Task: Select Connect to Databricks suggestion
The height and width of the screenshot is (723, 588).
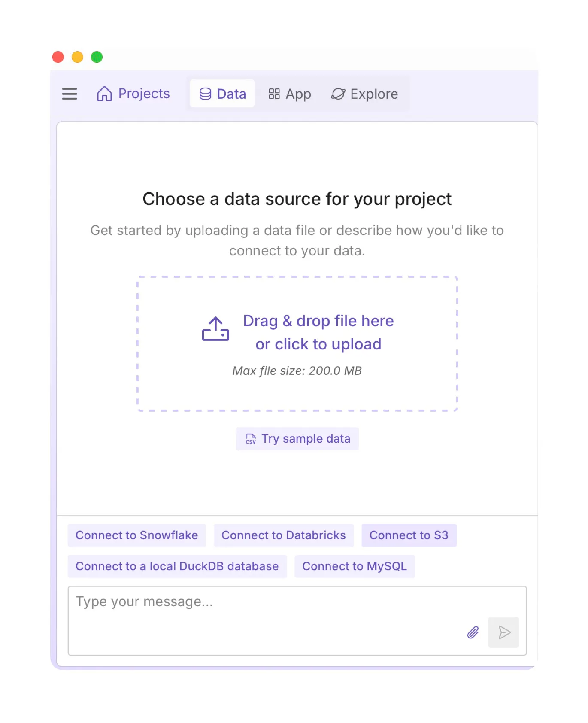Action: pos(284,535)
